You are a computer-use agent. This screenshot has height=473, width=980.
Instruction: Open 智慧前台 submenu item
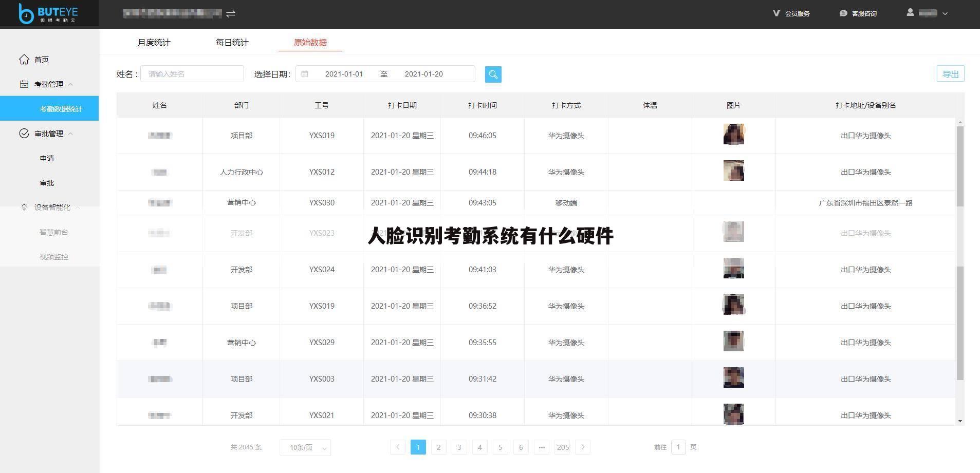coord(53,232)
